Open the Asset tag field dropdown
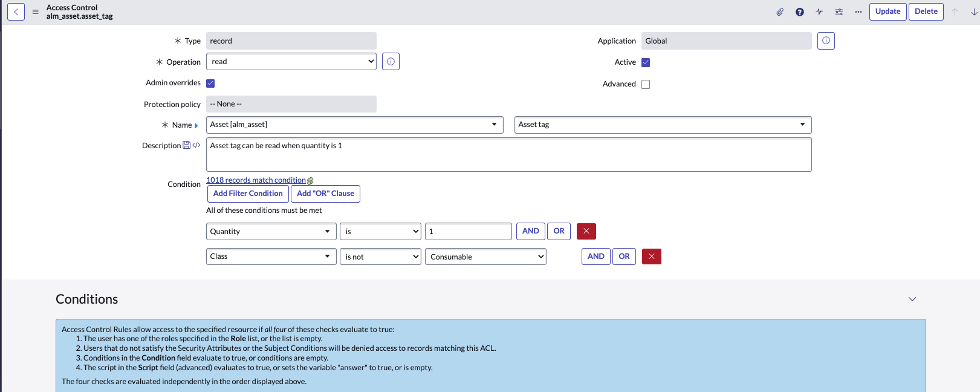980x392 pixels. 662,125
